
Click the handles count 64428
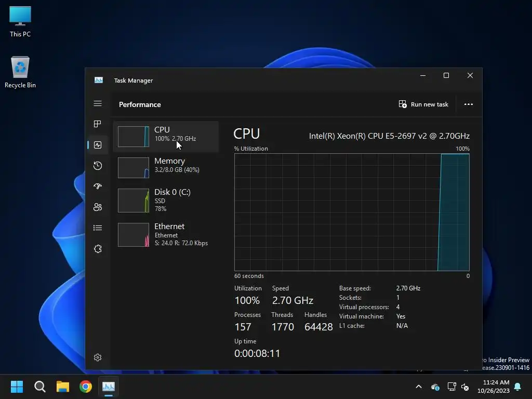coord(318,327)
